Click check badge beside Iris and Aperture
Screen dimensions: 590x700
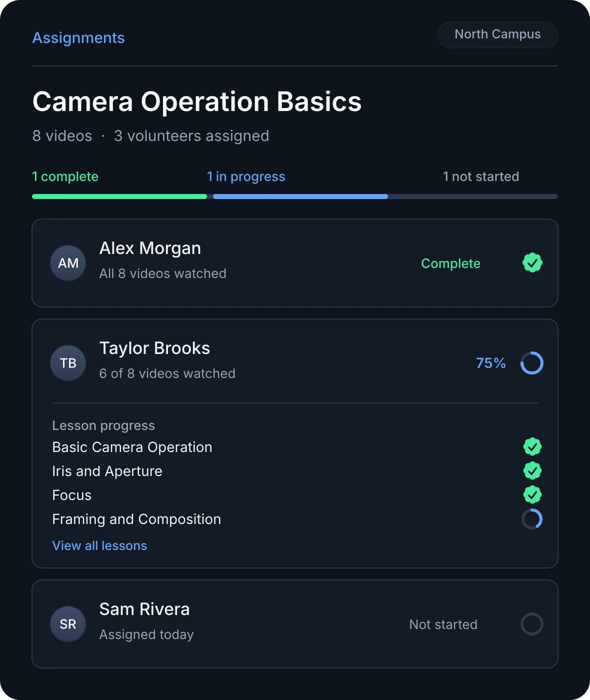[x=532, y=471]
